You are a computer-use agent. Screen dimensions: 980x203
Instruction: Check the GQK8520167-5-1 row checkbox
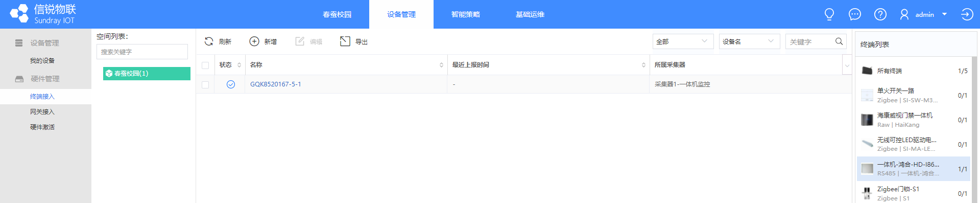tap(205, 84)
